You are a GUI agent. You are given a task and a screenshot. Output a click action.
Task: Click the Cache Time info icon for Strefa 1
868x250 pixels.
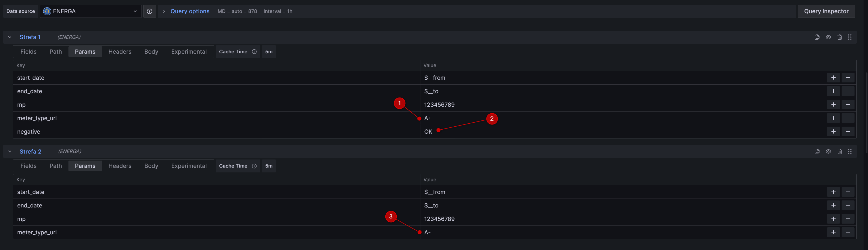coord(254,51)
